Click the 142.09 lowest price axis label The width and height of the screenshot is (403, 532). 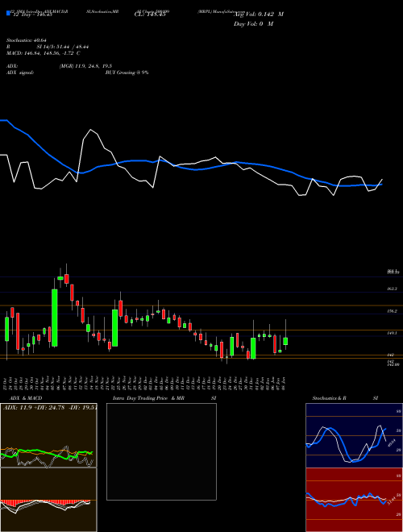tap(392, 364)
